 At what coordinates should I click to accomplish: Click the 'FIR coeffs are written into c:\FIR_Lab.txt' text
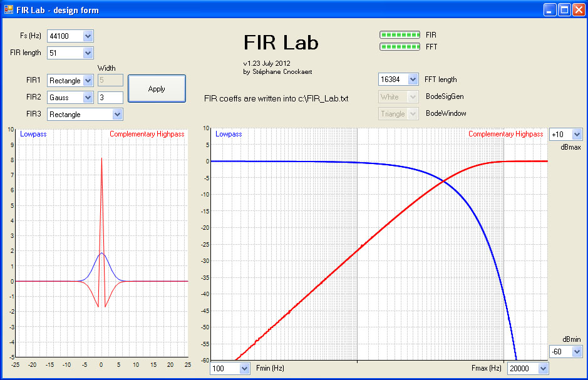coord(276,98)
